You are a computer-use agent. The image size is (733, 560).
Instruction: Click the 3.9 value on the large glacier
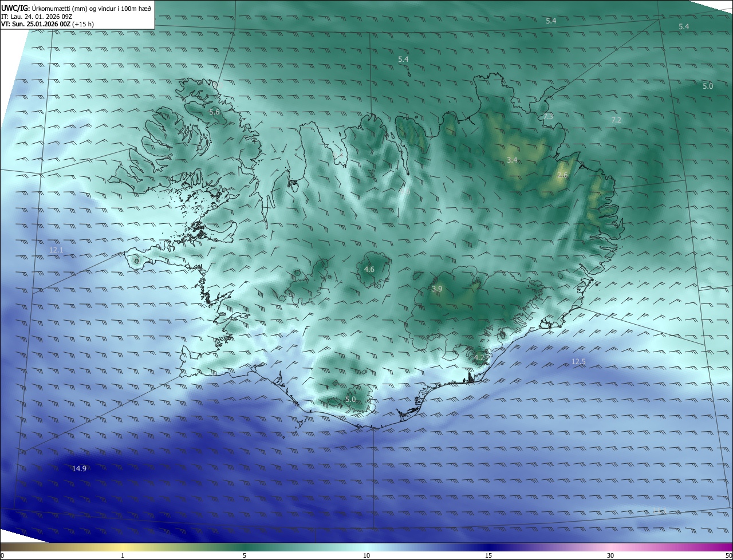(x=437, y=289)
